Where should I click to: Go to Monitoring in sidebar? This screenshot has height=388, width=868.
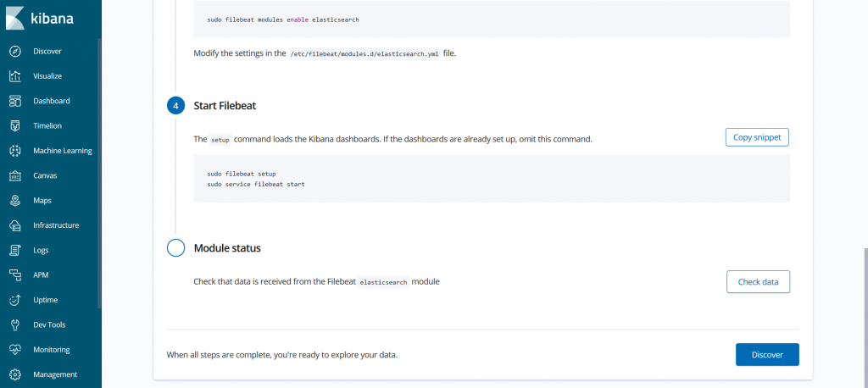point(51,350)
